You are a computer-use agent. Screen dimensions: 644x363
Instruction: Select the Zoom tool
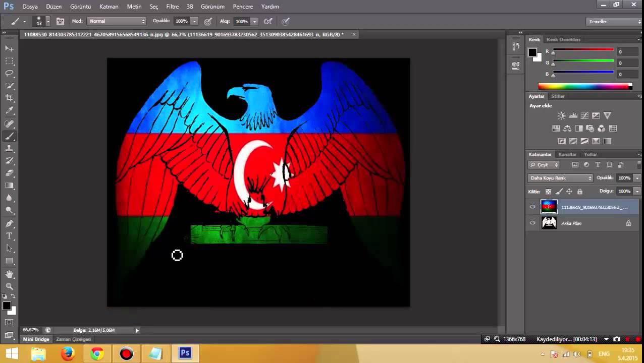9,286
